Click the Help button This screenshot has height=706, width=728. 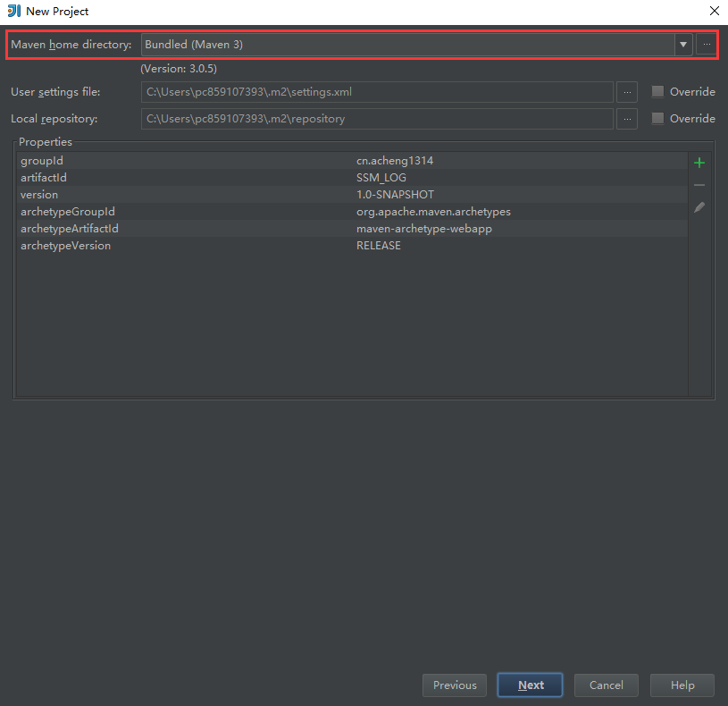(682, 685)
